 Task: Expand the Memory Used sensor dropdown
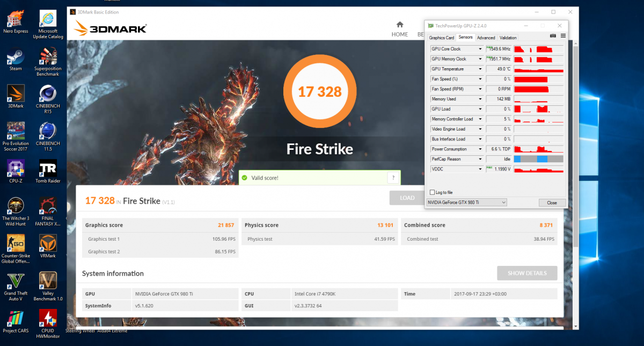tap(480, 99)
